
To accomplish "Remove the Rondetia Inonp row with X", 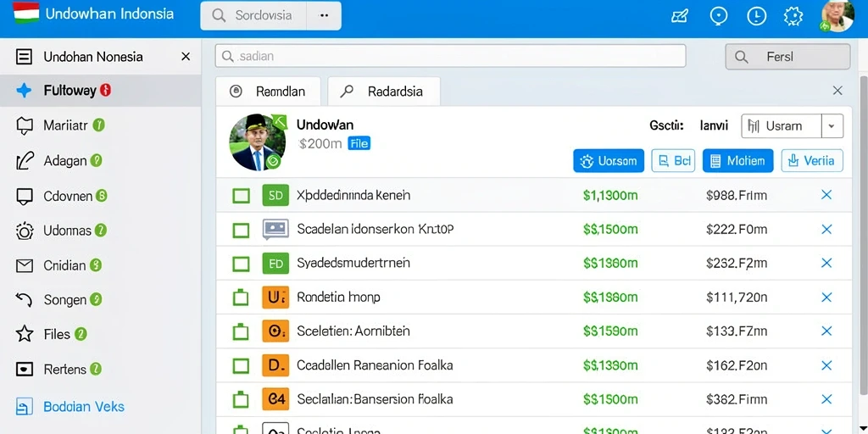I will [826, 298].
